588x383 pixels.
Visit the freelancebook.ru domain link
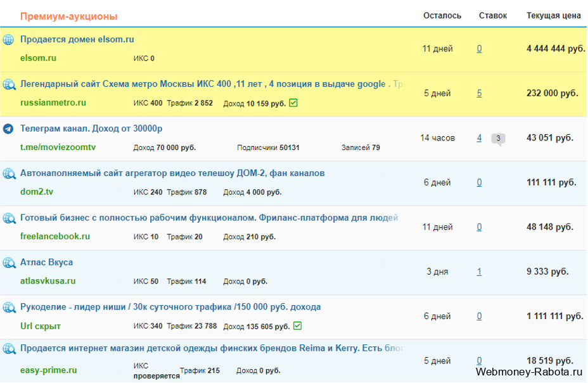(55, 237)
